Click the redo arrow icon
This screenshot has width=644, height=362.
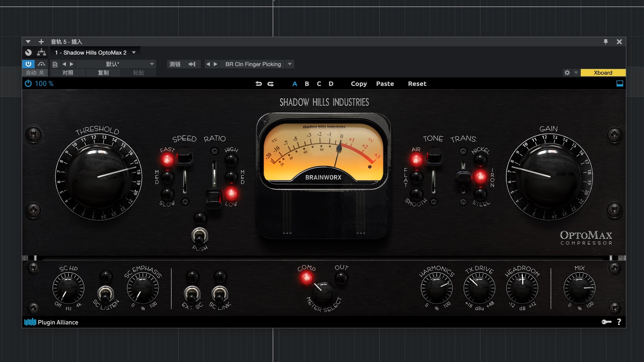tap(271, 84)
